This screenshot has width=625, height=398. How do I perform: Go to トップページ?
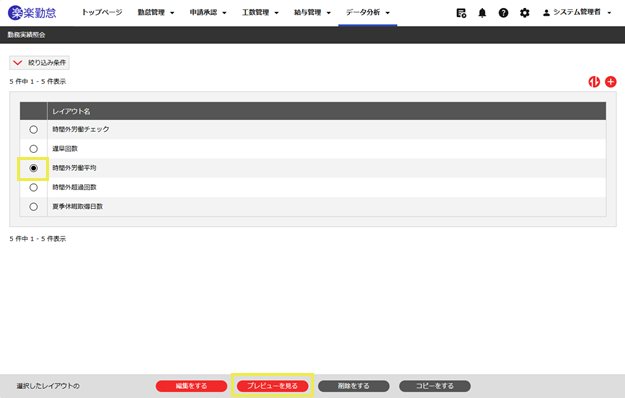pyautogui.click(x=102, y=12)
